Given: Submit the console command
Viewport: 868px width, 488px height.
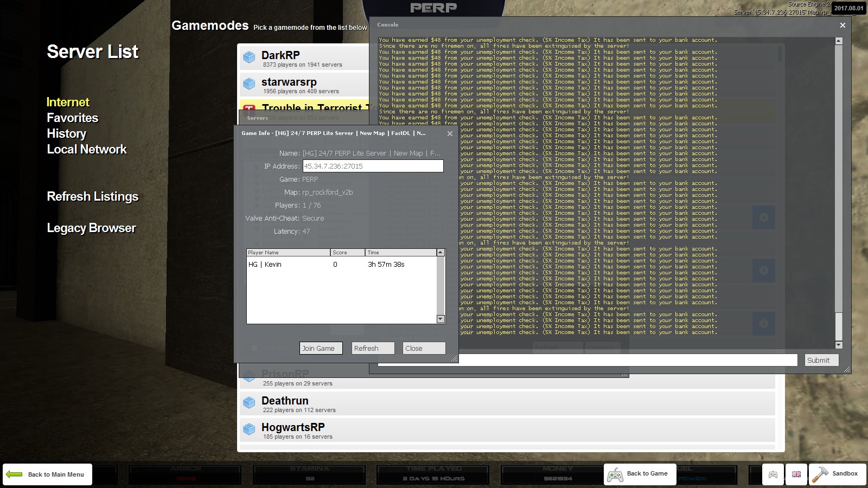Looking at the screenshot, I should point(821,360).
